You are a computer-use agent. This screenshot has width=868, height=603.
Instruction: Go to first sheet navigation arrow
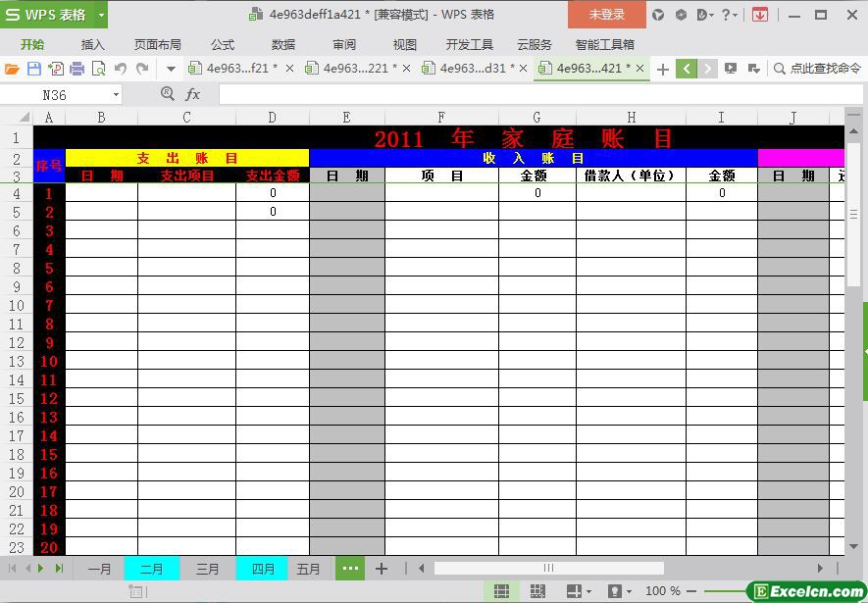(x=12, y=568)
